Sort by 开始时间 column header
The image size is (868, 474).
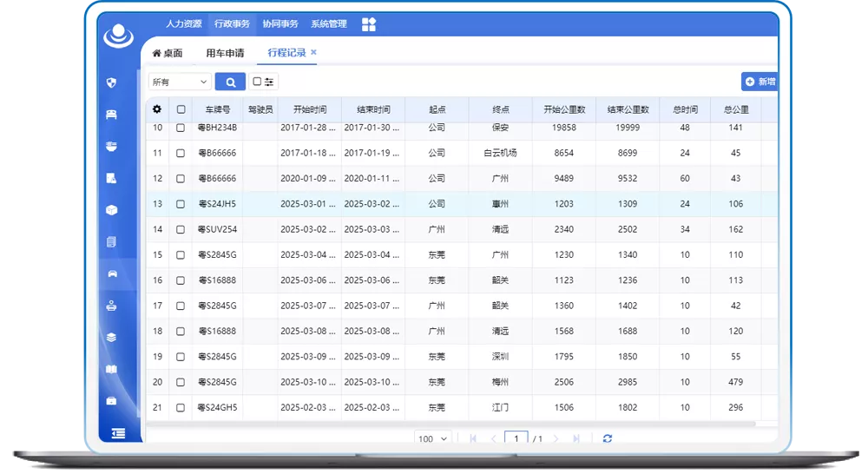[310, 109]
